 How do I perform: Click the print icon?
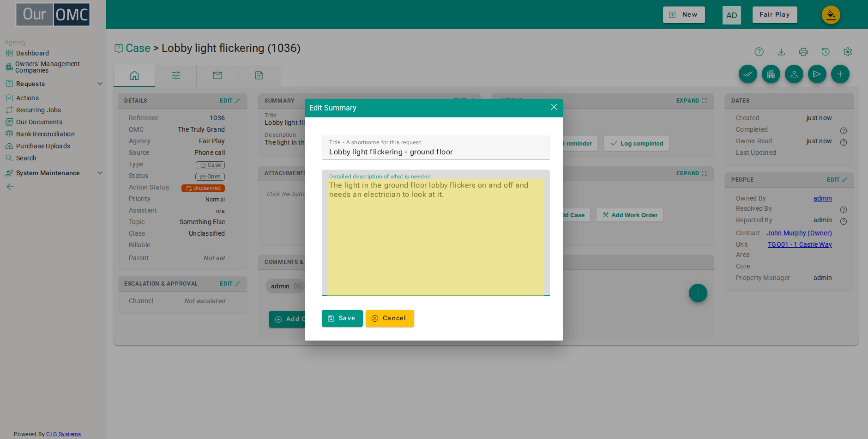pyautogui.click(x=803, y=52)
